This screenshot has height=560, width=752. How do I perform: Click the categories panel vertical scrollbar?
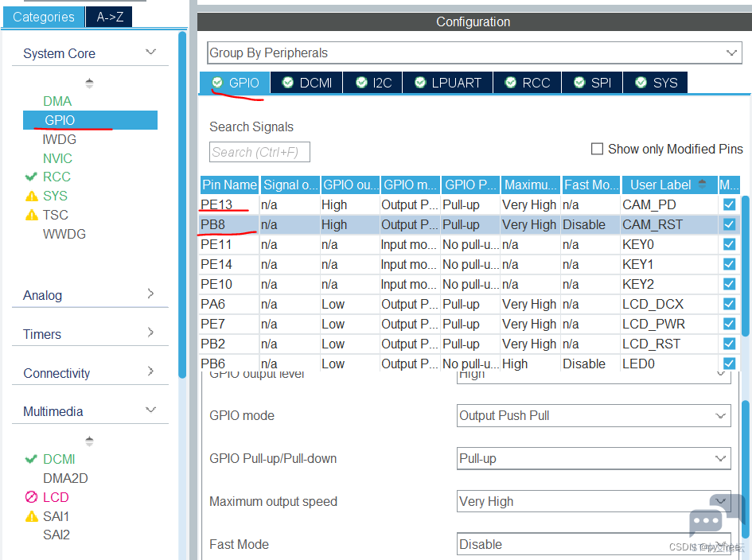tap(181, 204)
